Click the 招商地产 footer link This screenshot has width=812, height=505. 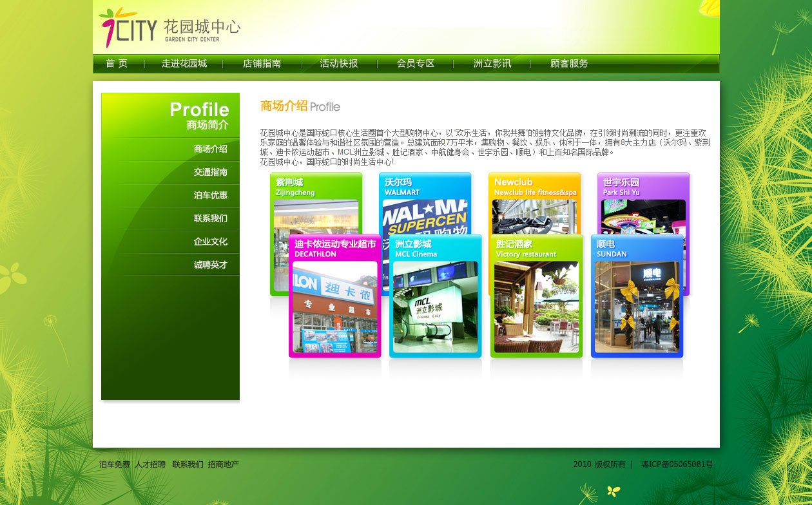pos(223,464)
